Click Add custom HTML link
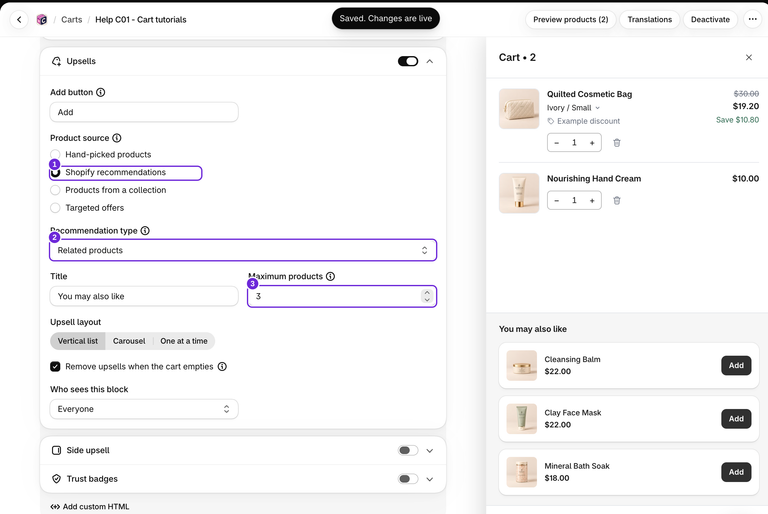This screenshot has width=768, height=514. [x=90, y=507]
